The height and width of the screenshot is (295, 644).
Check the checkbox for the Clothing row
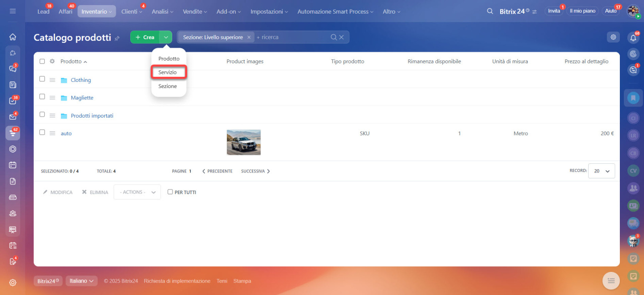coord(42,79)
